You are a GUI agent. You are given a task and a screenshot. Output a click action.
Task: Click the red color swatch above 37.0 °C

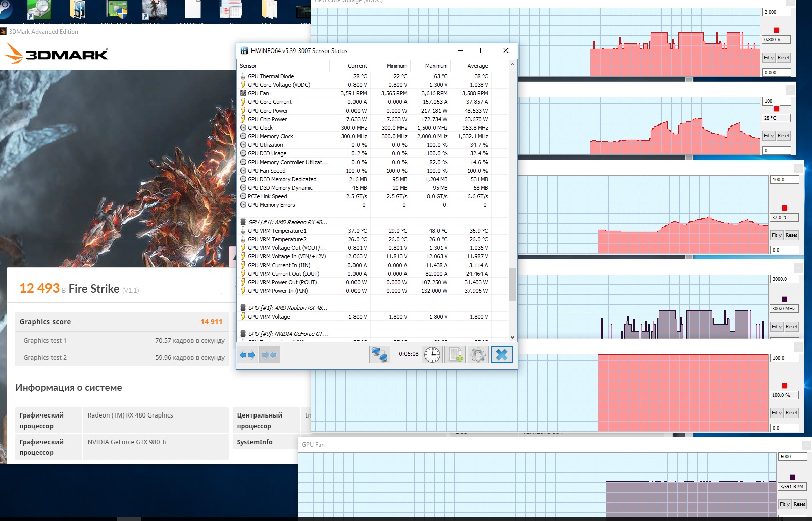point(785,208)
